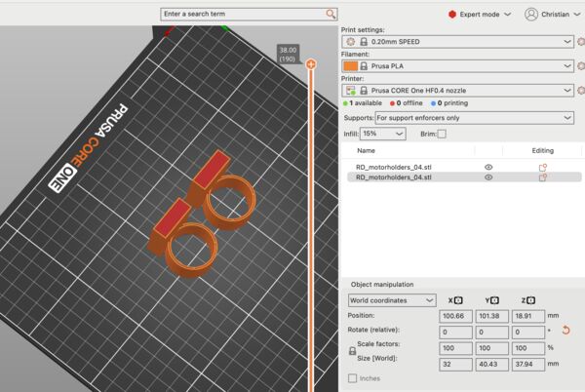The height and width of the screenshot is (392, 585).
Task: Hide the first RD_motorholders_04.stl object
Action: pos(488,167)
